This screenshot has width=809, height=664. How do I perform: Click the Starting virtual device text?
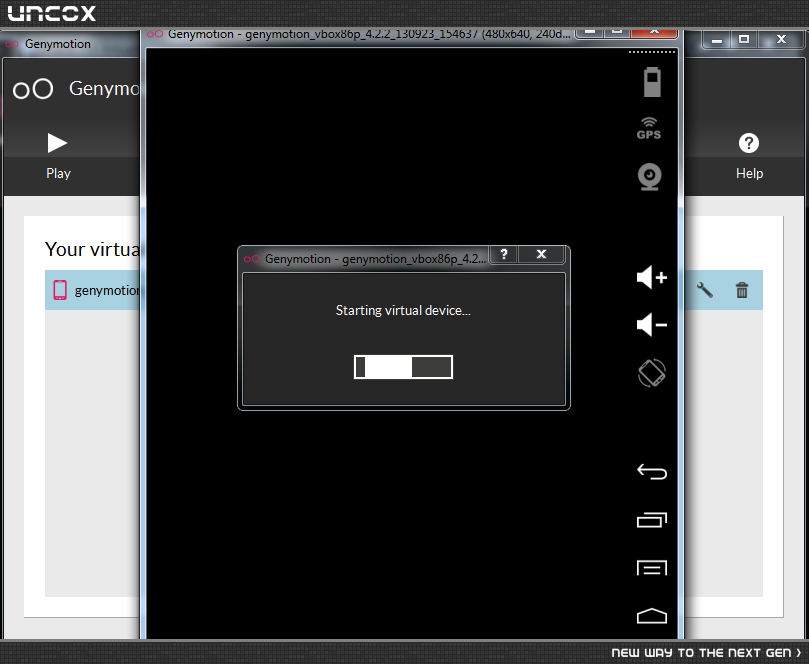tap(403, 310)
